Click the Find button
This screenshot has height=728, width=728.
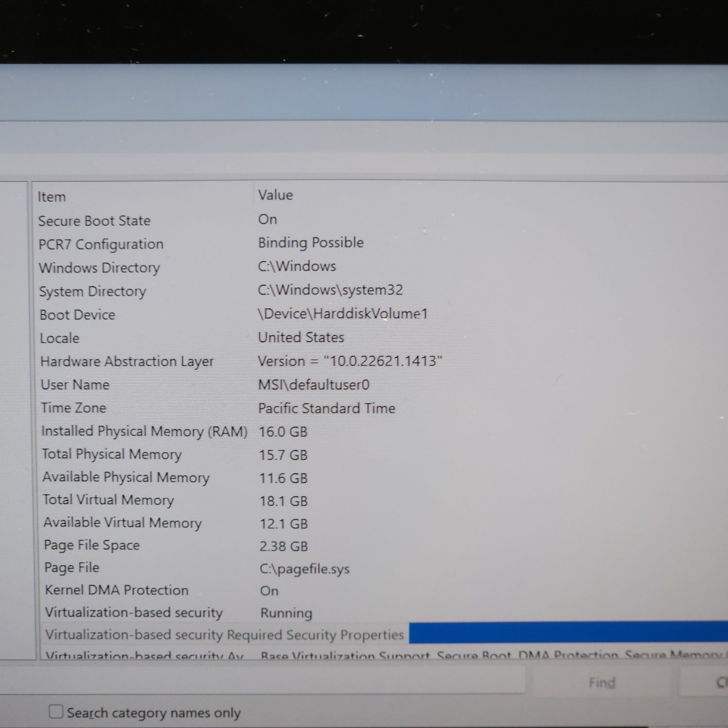click(601, 682)
